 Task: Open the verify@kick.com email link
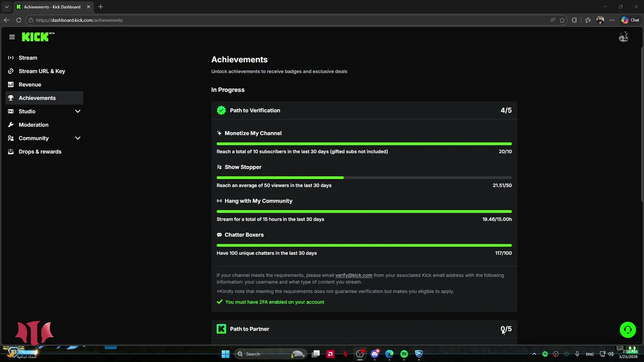click(x=354, y=276)
